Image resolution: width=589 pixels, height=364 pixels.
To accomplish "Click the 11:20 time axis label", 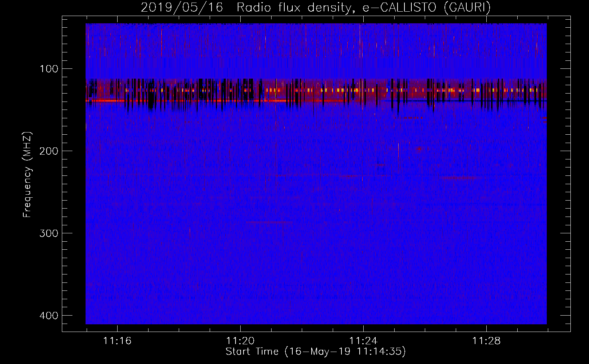I will (x=240, y=341).
